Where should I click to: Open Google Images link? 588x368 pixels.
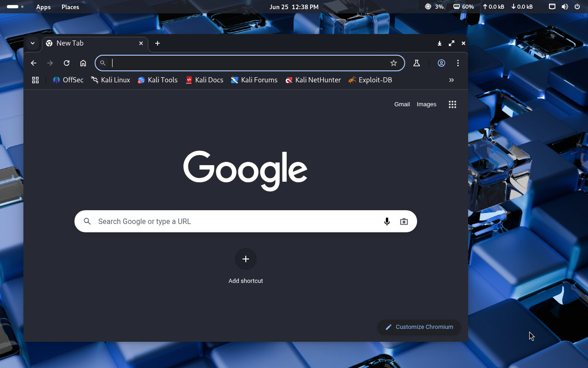[426, 104]
